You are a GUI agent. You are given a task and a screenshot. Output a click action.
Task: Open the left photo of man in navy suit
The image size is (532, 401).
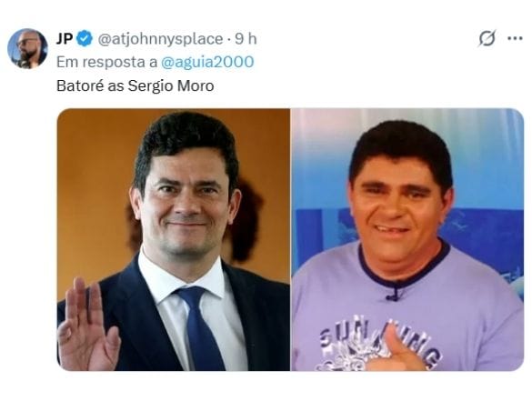[174, 239]
